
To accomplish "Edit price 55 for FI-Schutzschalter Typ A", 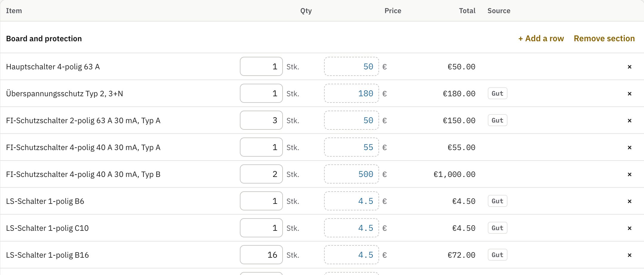I will (x=352, y=147).
